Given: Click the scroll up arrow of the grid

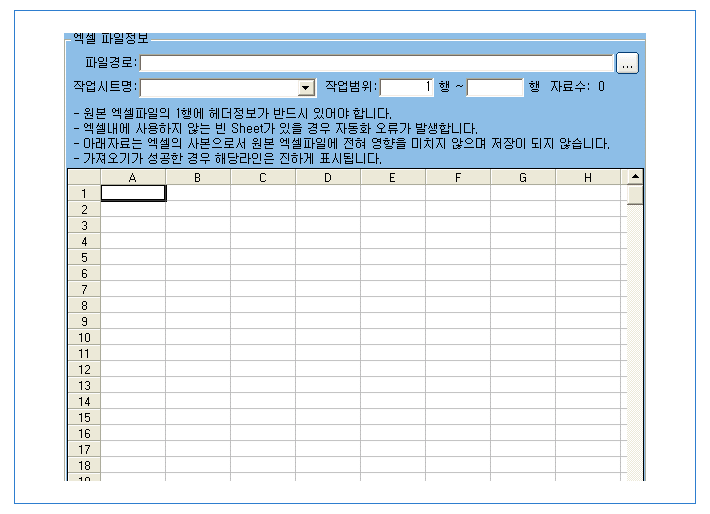Looking at the screenshot, I should tap(635, 177).
